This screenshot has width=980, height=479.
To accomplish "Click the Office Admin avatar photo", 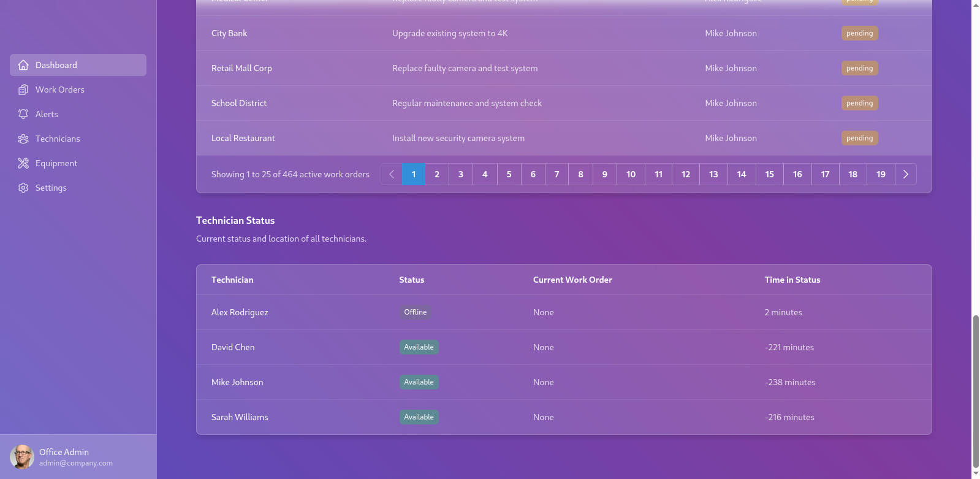I will coord(22,457).
